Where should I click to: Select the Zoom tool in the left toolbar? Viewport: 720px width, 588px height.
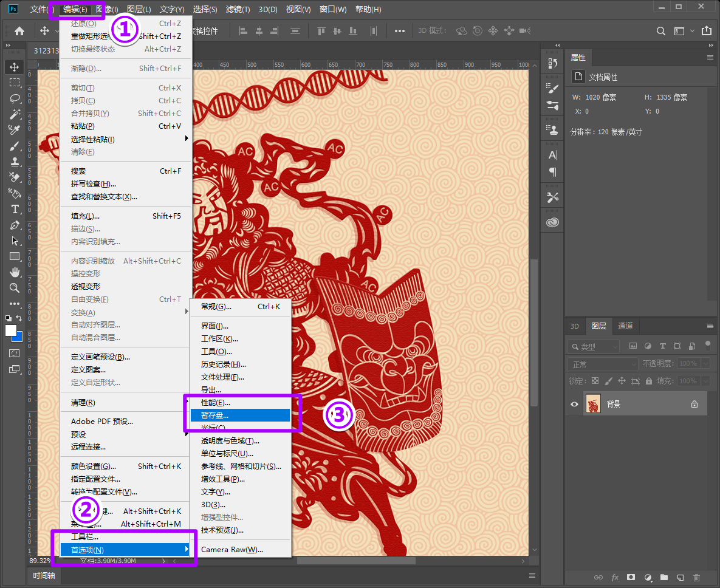coord(15,288)
